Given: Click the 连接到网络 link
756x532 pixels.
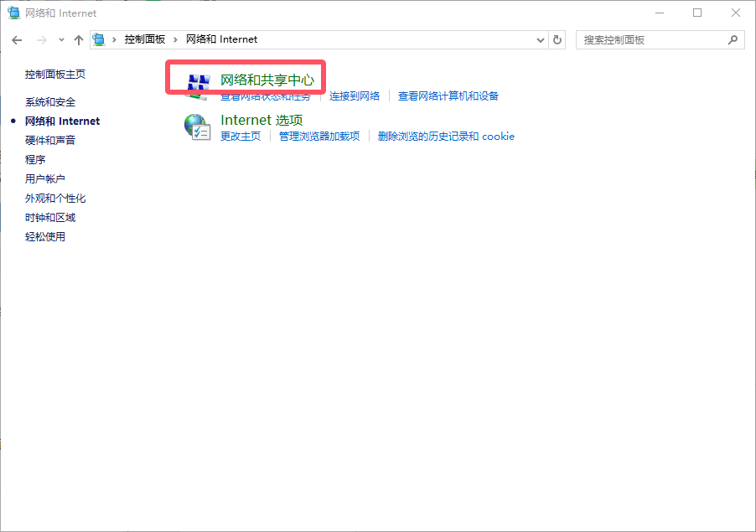Looking at the screenshot, I should (355, 96).
